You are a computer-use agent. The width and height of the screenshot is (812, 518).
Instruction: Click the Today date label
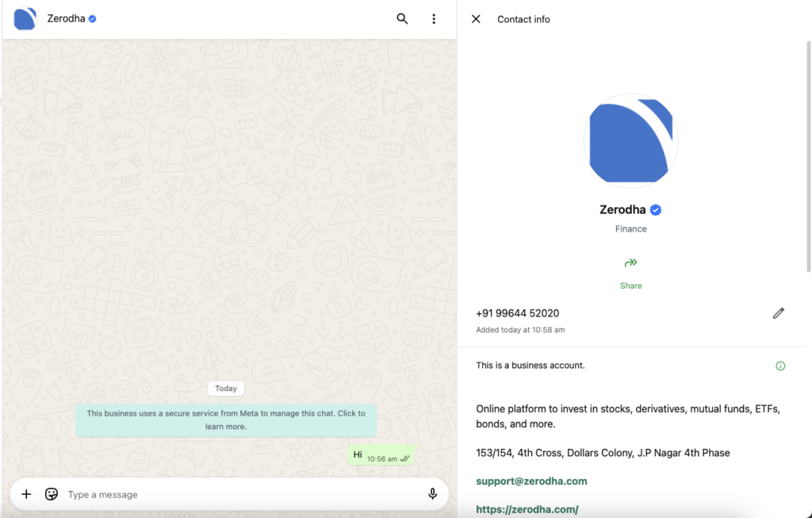click(x=226, y=389)
